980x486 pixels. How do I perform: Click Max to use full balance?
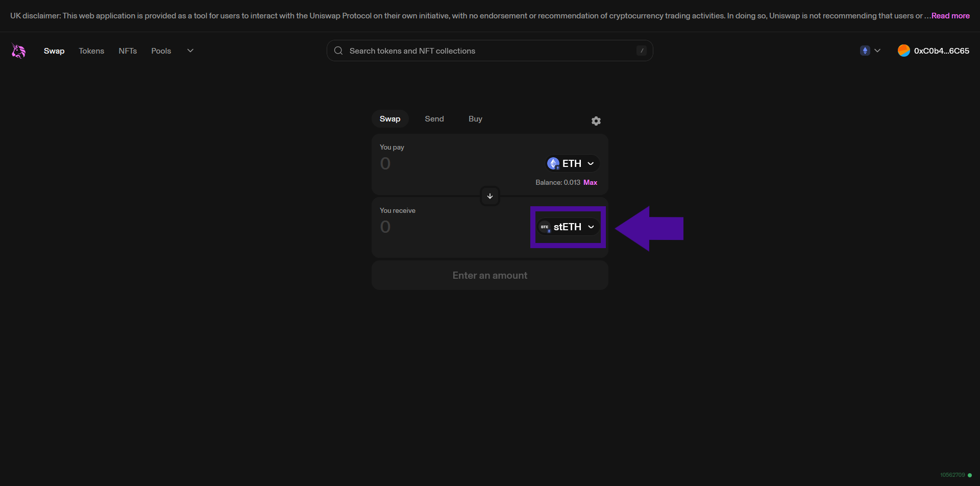point(590,182)
